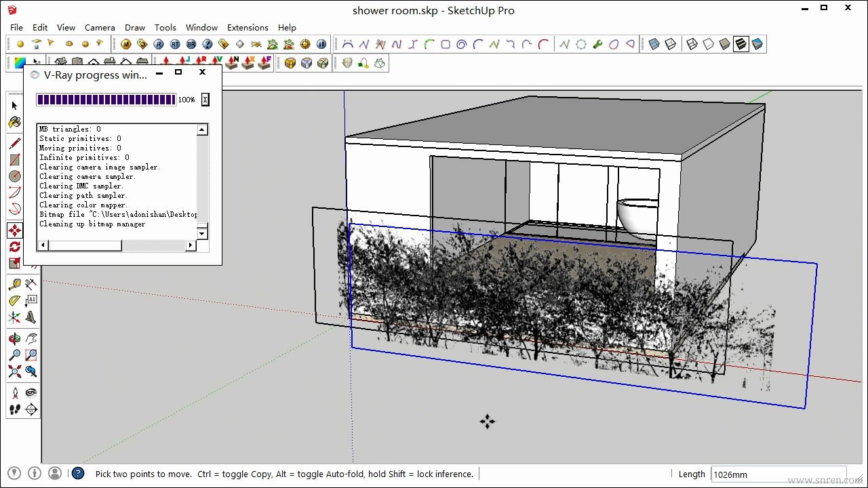Activate the Rotate tool

coord(14,247)
